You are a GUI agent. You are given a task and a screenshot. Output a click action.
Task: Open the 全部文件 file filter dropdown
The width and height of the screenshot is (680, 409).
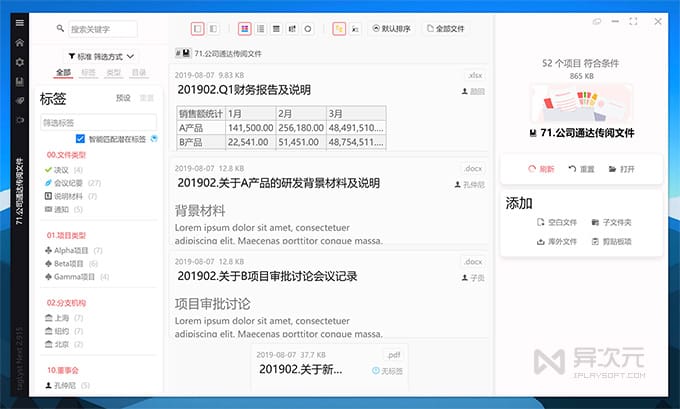coord(445,29)
